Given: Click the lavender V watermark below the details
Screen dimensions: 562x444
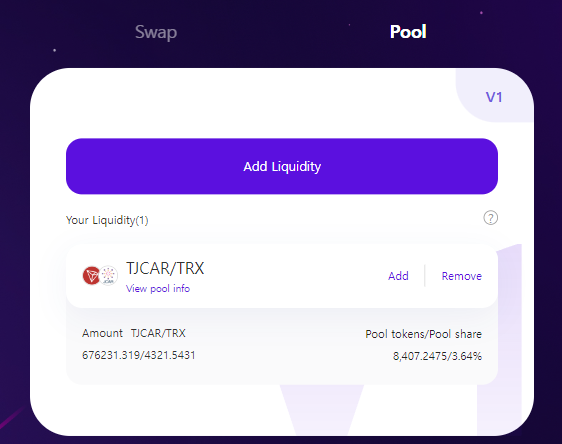Looking at the screenshot, I should (x=322, y=410).
